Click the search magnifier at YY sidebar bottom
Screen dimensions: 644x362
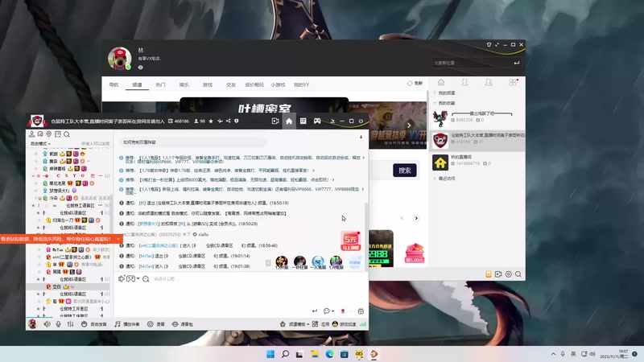click(x=518, y=274)
